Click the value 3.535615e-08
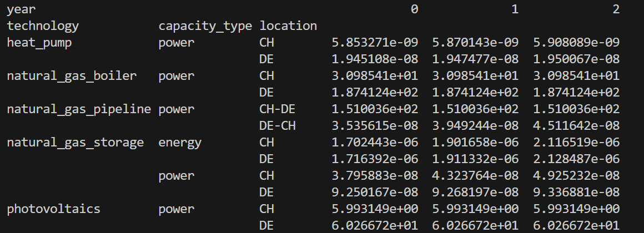 tap(375, 125)
